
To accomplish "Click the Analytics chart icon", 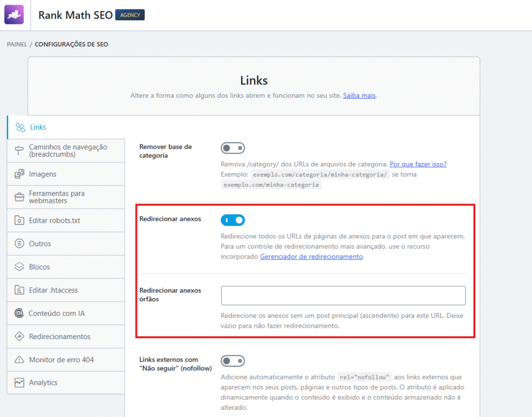I will pyautogui.click(x=20, y=383).
